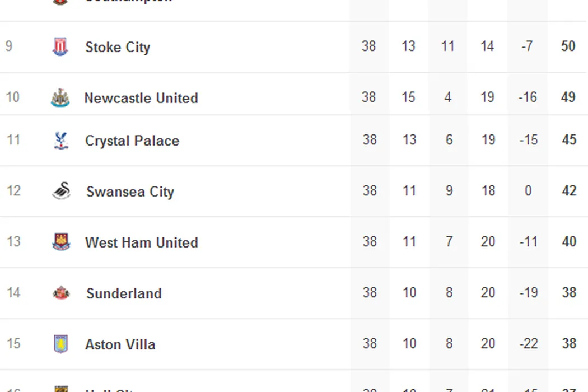Open the Sunderland team link
Viewport: 588px width, 392px height.
click(x=124, y=293)
